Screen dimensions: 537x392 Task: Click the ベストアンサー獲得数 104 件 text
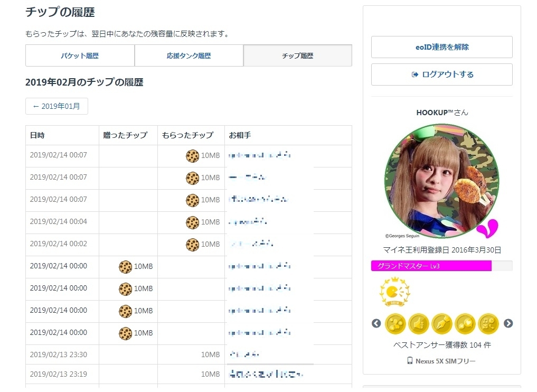(x=442, y=345)
